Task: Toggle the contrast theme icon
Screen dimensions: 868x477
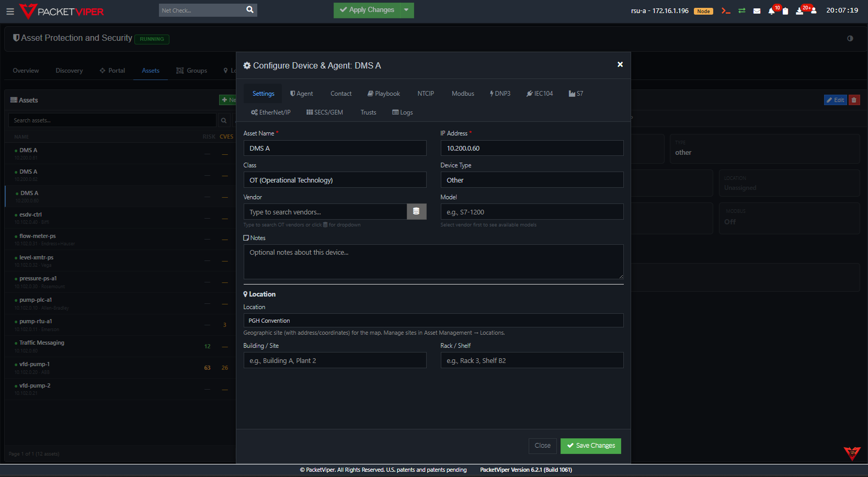Action: coord(850,38)
